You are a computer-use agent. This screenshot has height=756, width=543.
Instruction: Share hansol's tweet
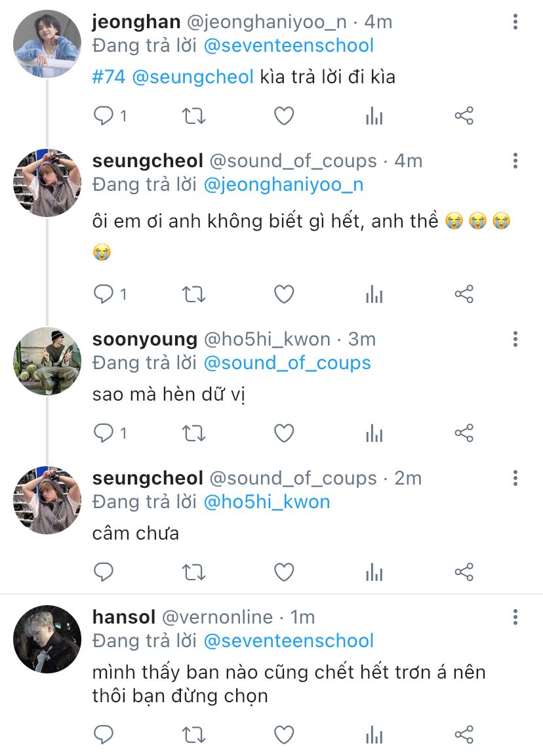coord(464,734)
